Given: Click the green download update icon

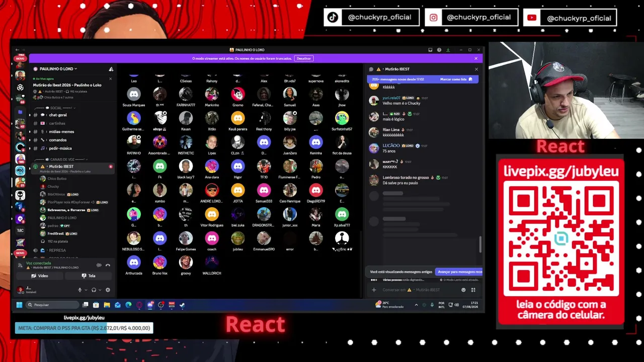Looking at the screenshot, I should click(448, 50).
